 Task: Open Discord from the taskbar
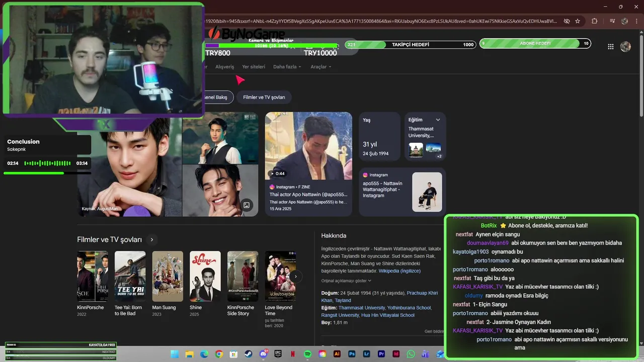[263, 354]
